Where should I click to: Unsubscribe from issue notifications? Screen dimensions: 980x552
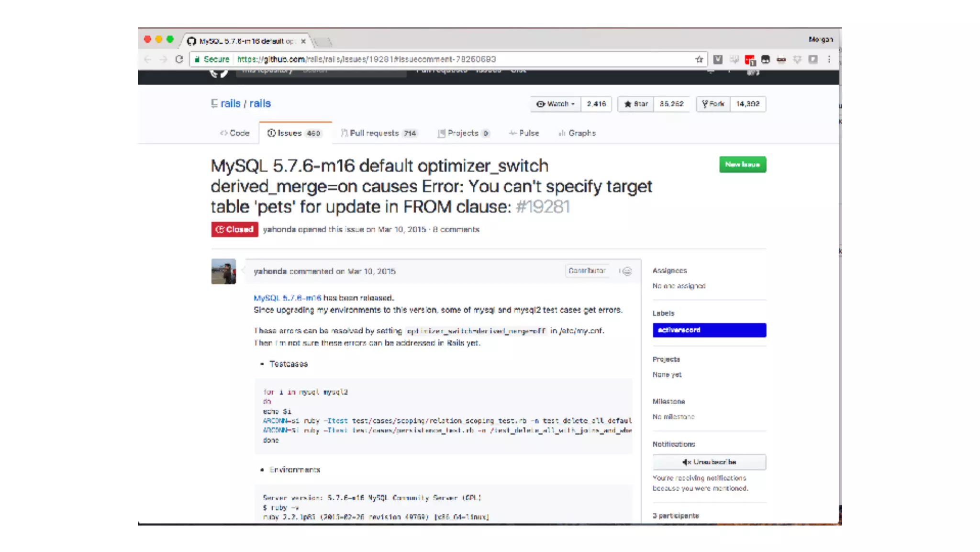pos(709,462)
